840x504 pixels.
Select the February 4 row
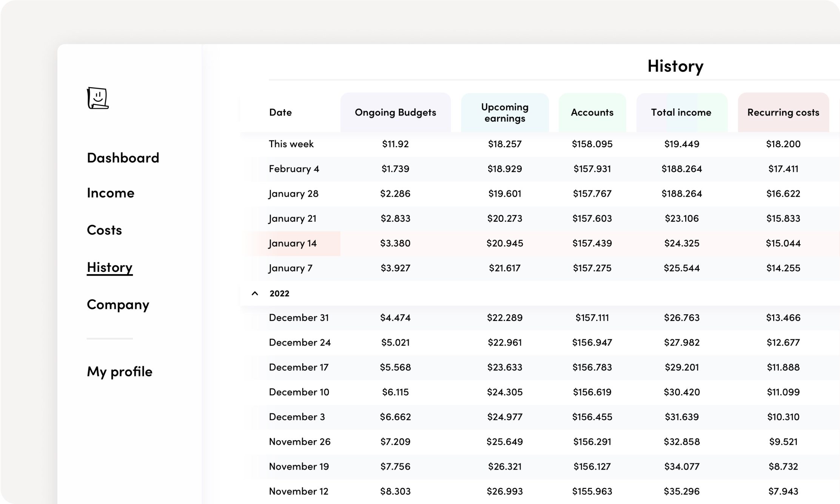(540, 169)
